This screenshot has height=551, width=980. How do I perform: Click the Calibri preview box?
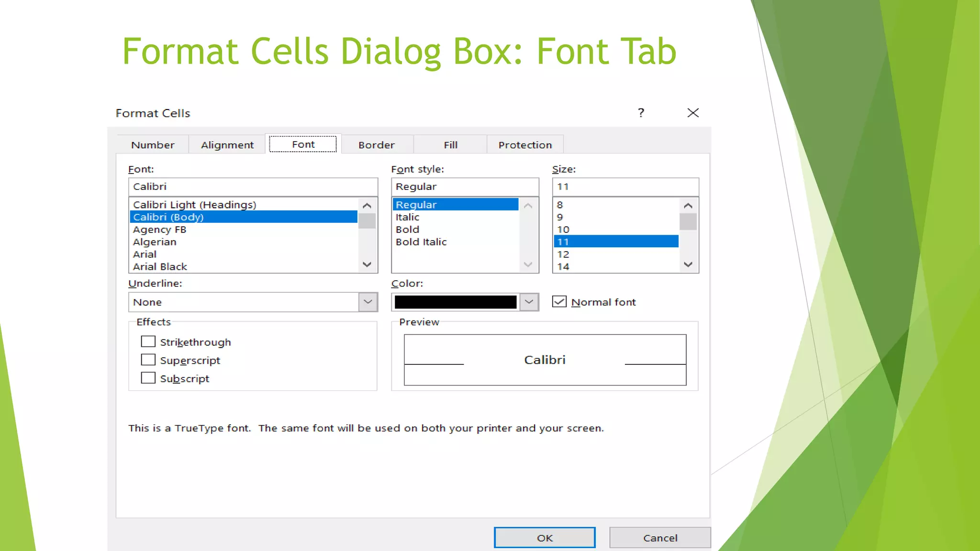pos(545,360)
